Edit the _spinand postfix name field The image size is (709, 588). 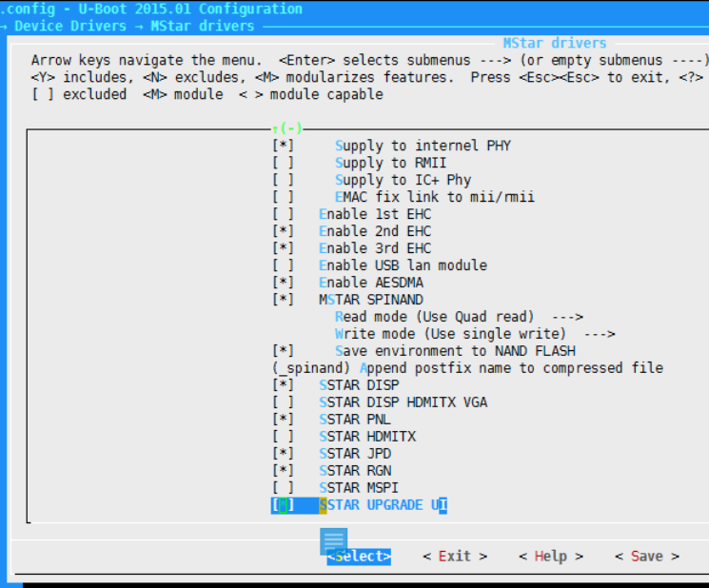click(x=466, y=368)
